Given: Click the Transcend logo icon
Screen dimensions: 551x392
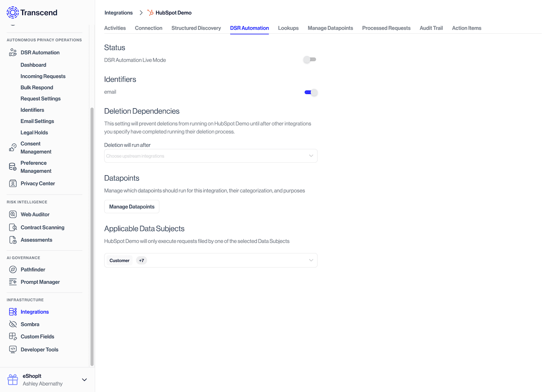Looking at the screenshot, I should pos(12,12).
